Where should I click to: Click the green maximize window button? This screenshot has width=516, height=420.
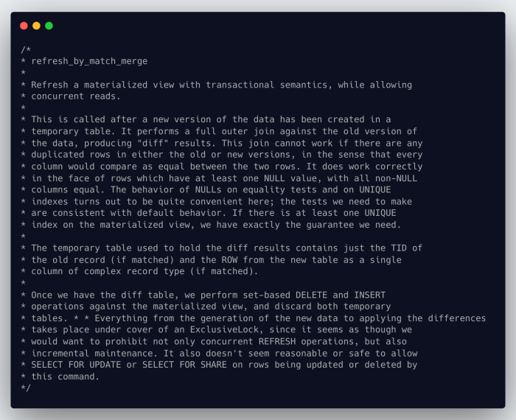click(x=49, y=26)
